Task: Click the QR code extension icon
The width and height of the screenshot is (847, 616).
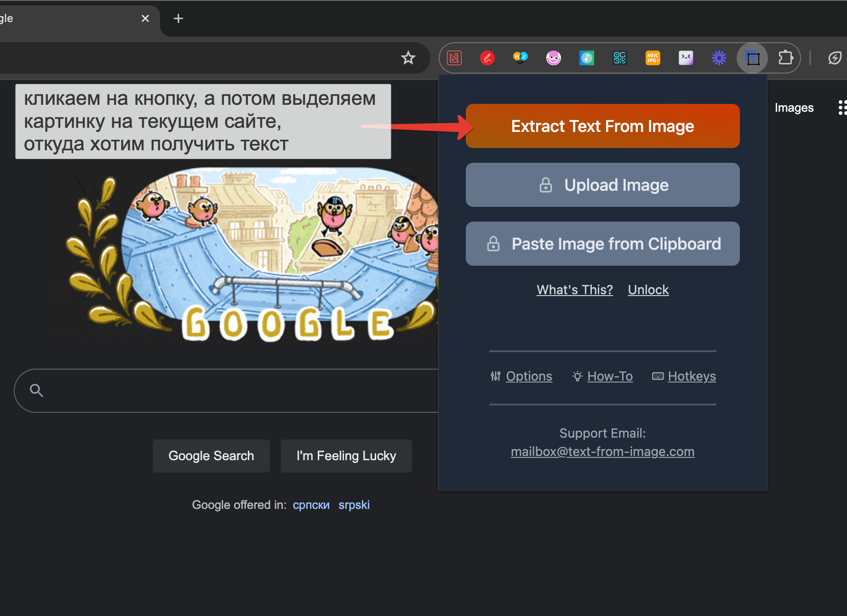Action: click(x=619, y=58)
